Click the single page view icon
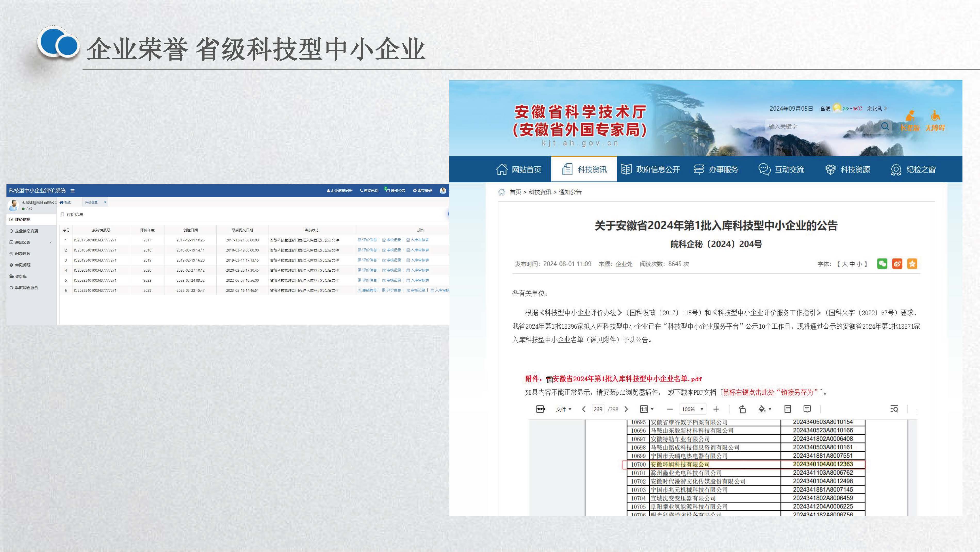Viewport: 980px width, 552px height. [788, 409]
